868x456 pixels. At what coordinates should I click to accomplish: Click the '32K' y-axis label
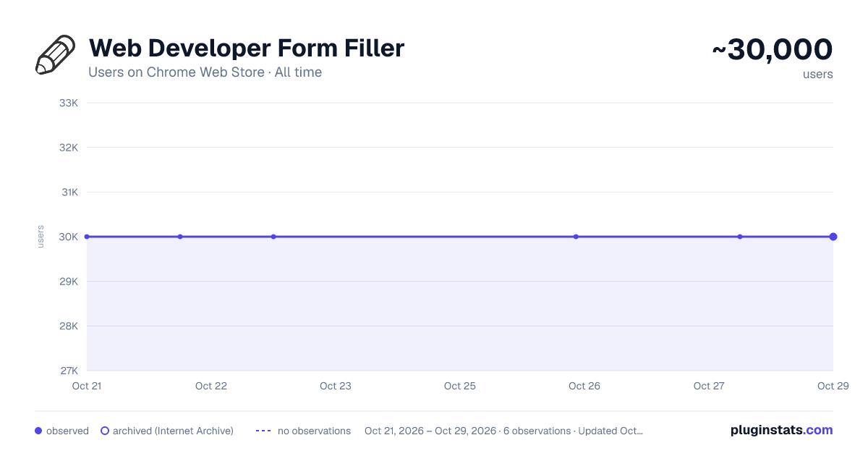[69, 148]
